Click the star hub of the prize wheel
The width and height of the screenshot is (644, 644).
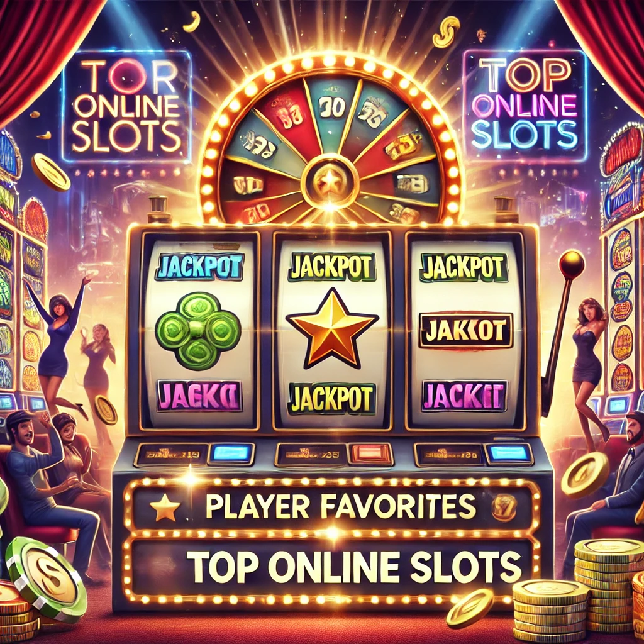tap(330, 180)
